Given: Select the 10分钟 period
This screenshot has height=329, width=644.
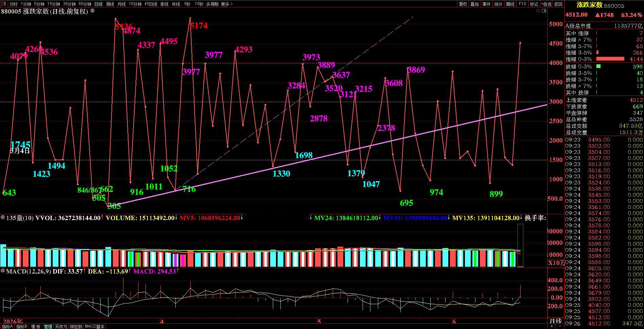Looking at the screenshot, I should pyautogui.click(x=135, y=4).
